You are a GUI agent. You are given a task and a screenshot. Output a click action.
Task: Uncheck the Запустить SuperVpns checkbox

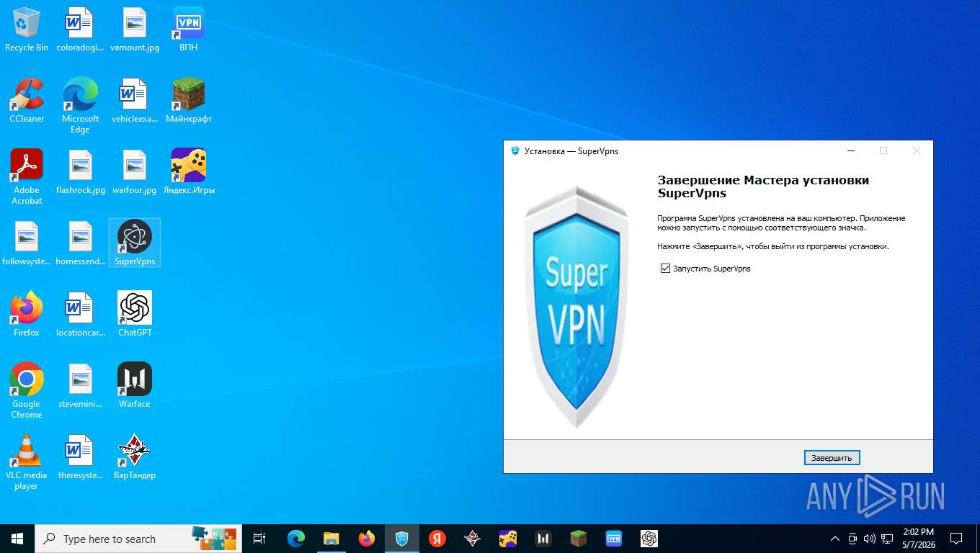pyautogui.click(x=665, y=269)
